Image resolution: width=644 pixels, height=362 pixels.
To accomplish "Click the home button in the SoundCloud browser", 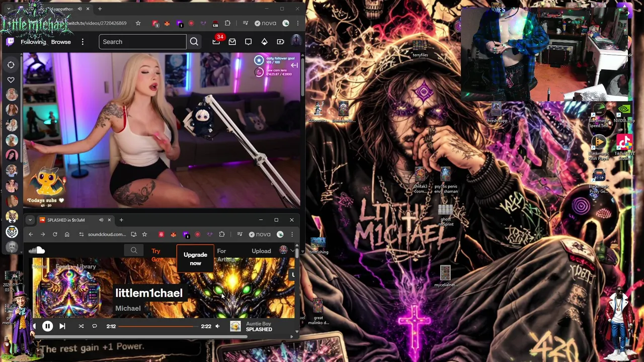I will click(67, 234).
